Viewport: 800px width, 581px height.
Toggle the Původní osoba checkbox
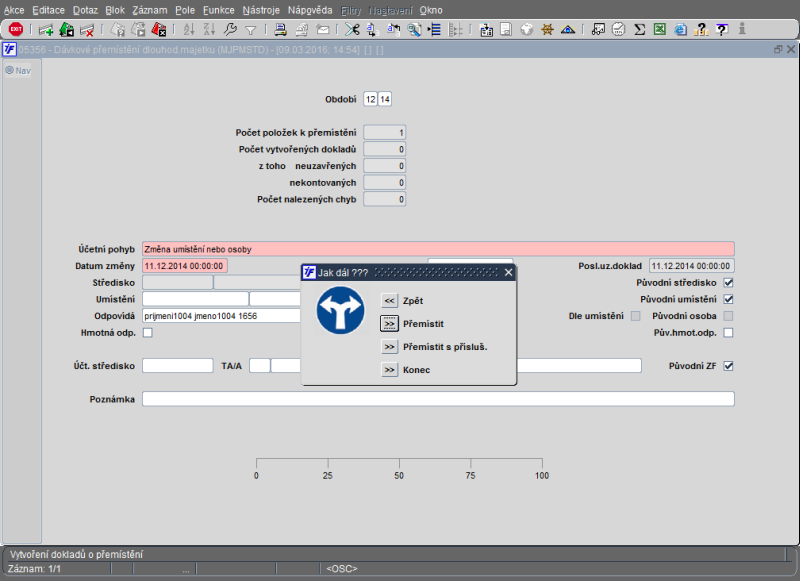pyautogui.click(x=729, y=316)
